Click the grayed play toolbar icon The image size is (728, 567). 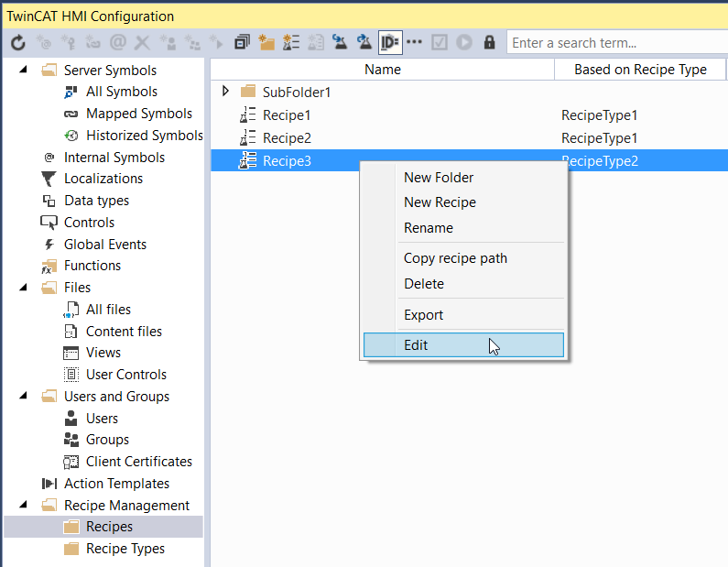(x=464, y=43)
